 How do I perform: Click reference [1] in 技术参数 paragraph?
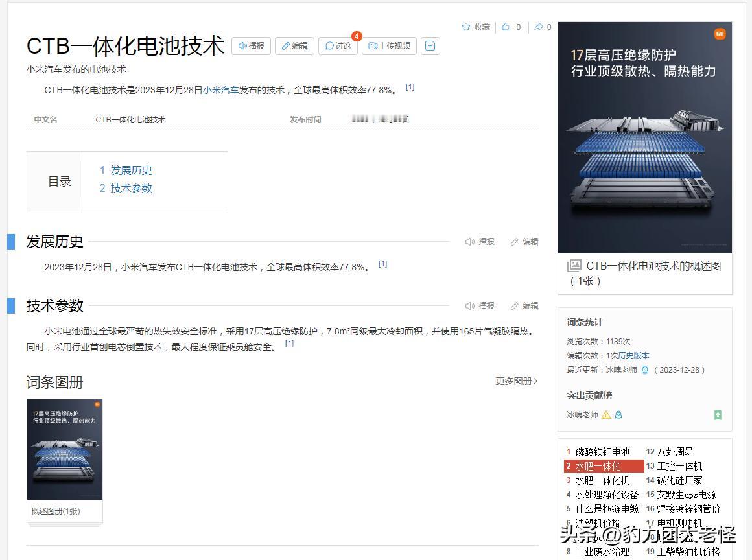click(x=289, y=344)
